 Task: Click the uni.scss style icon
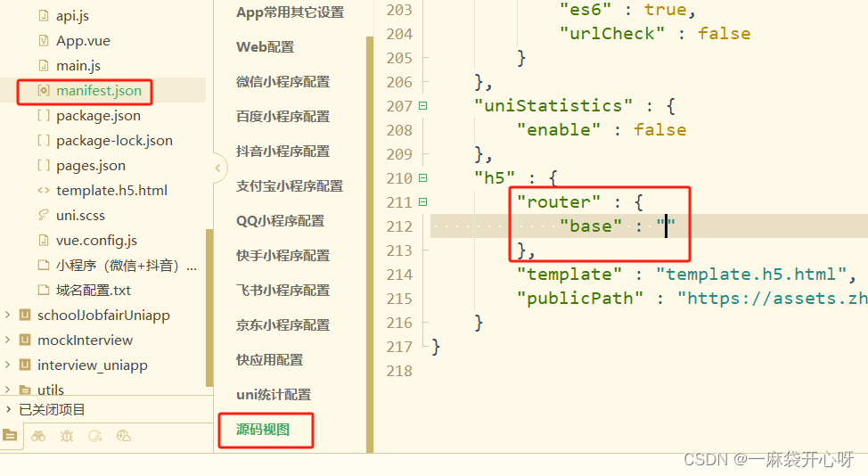coord(43,215)
